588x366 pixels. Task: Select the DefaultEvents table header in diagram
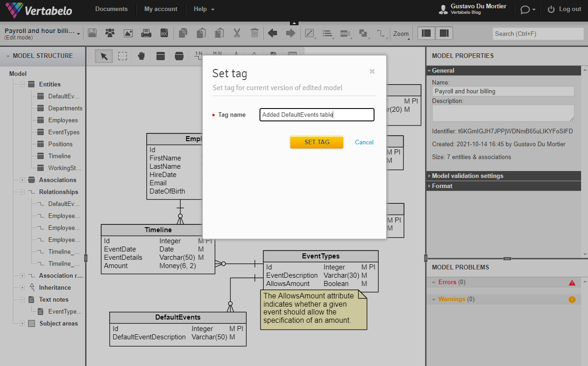click(178, 317)
